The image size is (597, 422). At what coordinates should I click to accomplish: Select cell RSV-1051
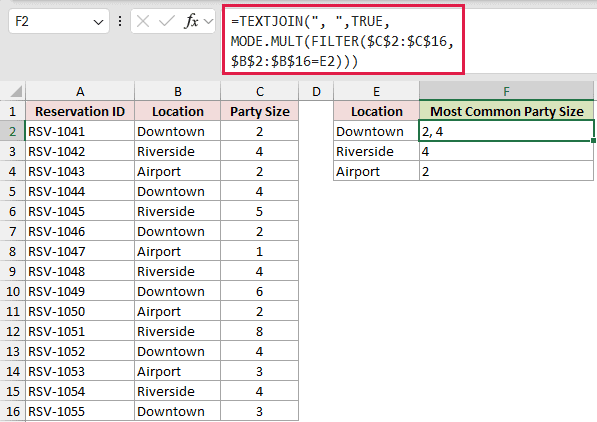(80, 331)
